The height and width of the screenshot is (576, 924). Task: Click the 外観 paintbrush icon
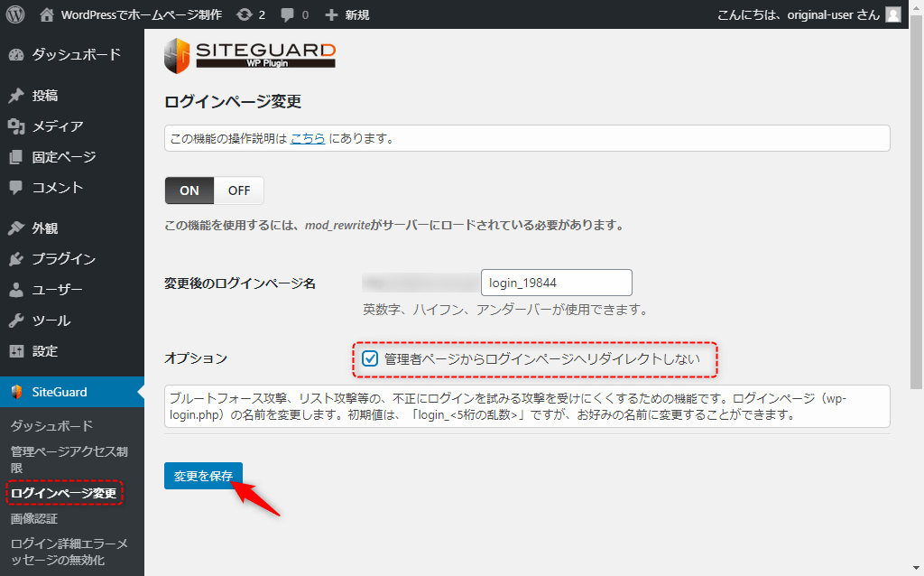[16, 228]
